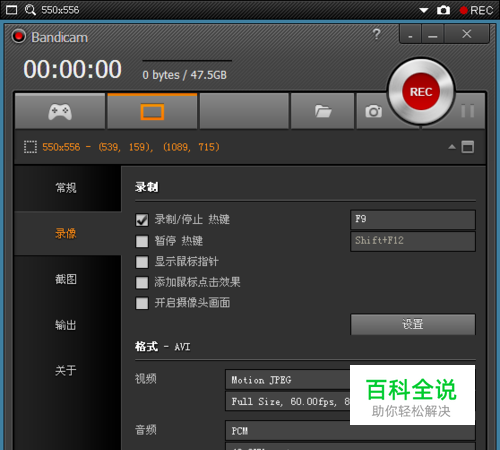Switch to game recording mode gamepad tab
This screenshot has width=500, height=450.
(60, 111)
